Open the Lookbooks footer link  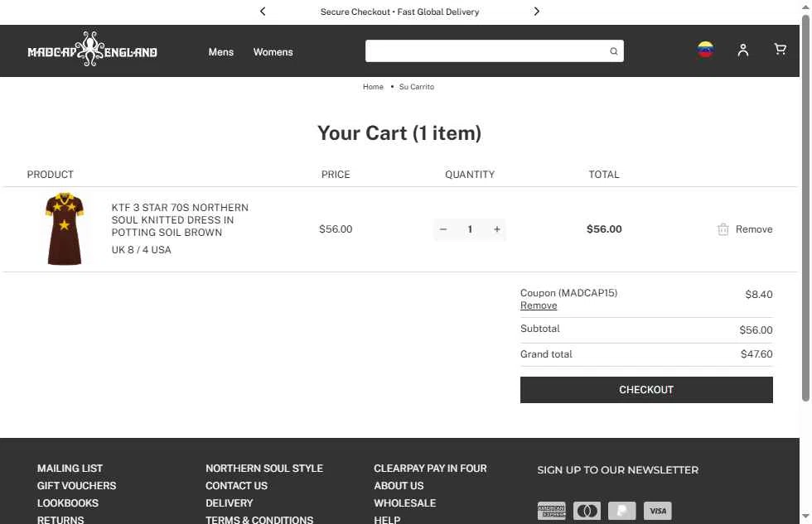click(x=68, y=502)
